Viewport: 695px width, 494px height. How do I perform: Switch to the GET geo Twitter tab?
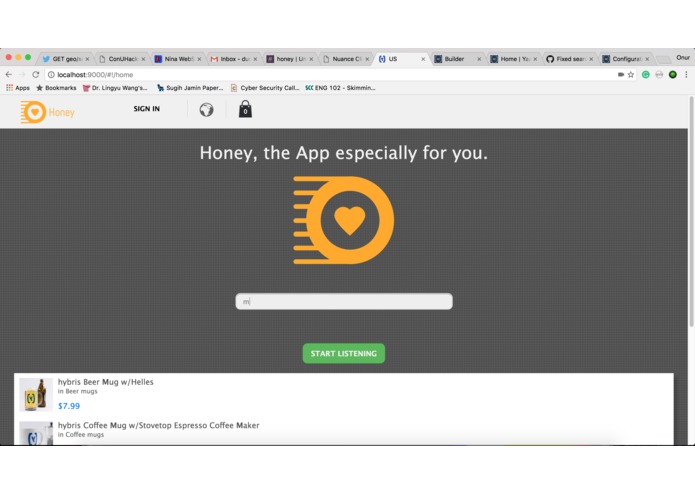click(64, 59)
